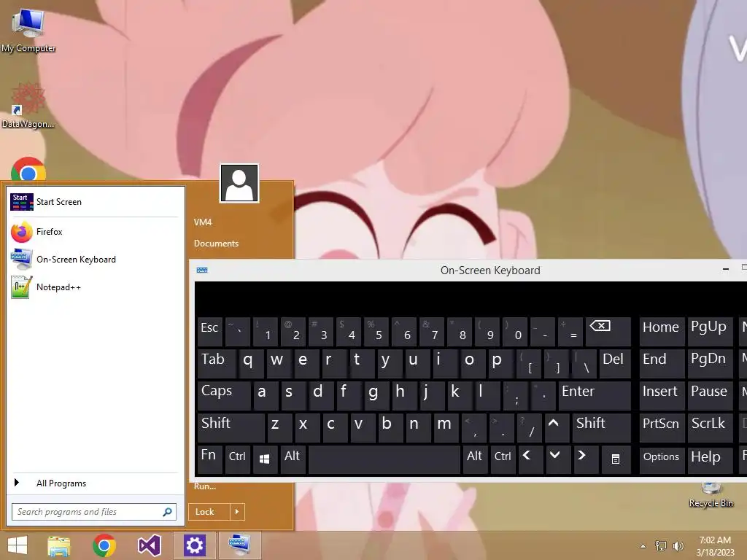
Task: Tap the Home key on keyboard
Action: [661, 332]
